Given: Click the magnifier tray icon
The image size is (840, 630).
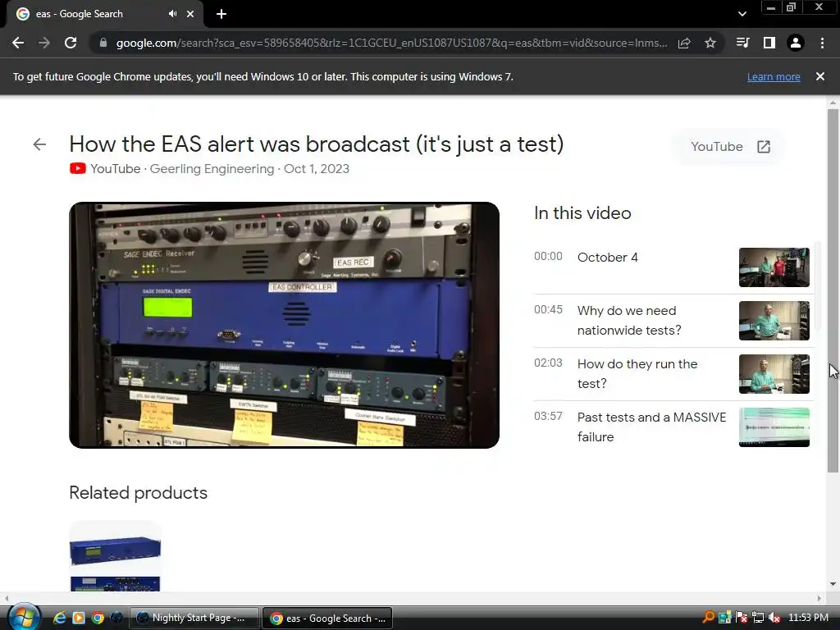Looking at the screenshot, I should click(x=708, y=617).
